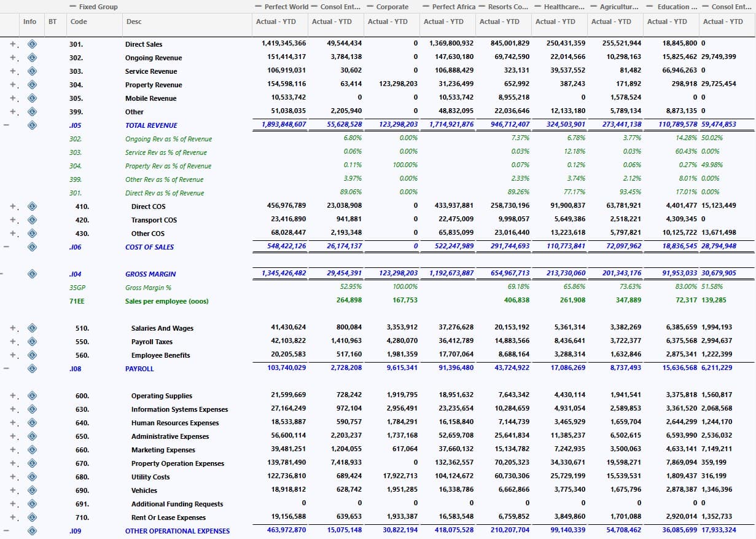Screen dimensions: 756x539
Task: Select Corporate Property Revenue value 123,298,203
Action: [x=399, y=84]
